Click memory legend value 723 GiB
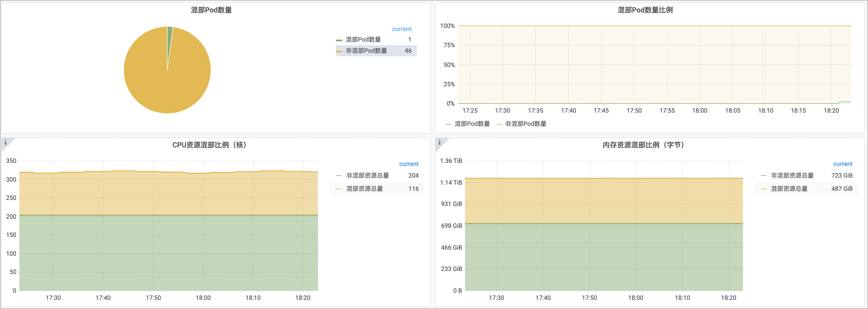 842,176
